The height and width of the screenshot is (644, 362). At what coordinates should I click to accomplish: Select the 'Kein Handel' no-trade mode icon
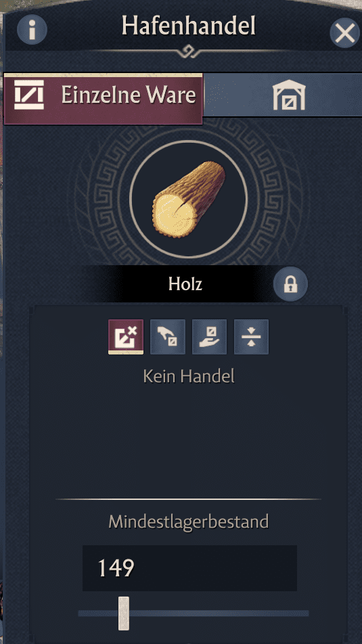tap(126, 337)
